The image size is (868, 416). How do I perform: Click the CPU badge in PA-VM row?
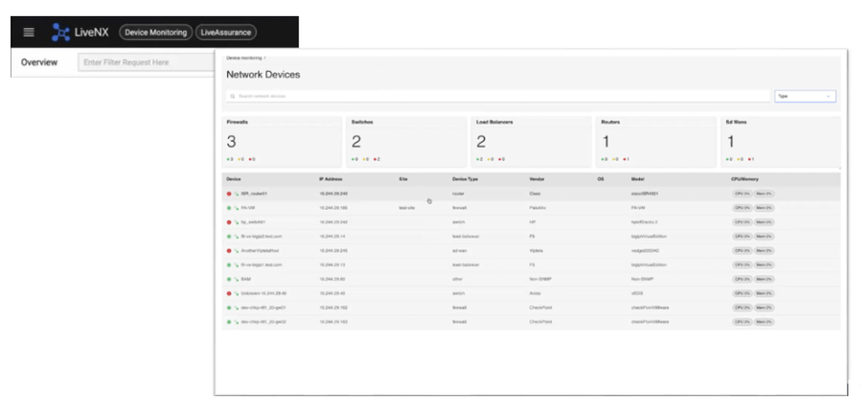tap(742, 208)
